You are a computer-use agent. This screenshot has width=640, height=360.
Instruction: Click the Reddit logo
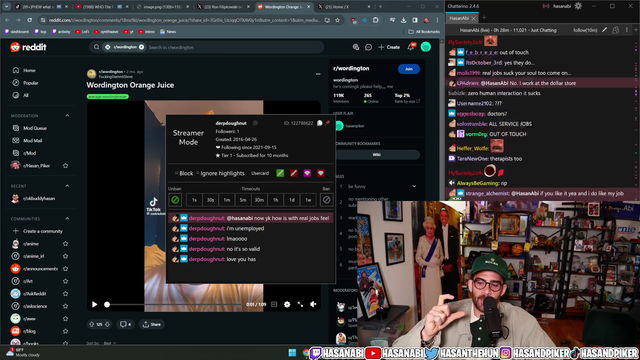[x=29, y=47]
